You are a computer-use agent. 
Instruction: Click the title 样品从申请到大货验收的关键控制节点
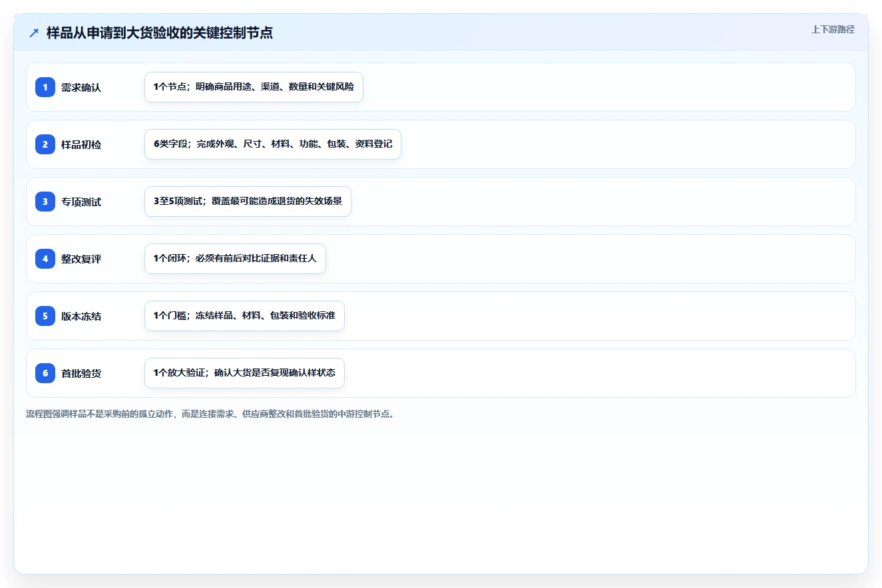pos(160,33)
